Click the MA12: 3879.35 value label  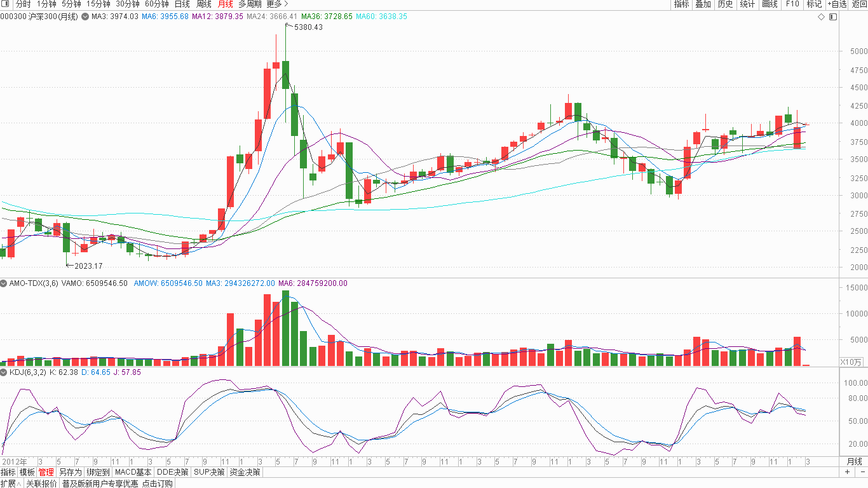(217, 17)
